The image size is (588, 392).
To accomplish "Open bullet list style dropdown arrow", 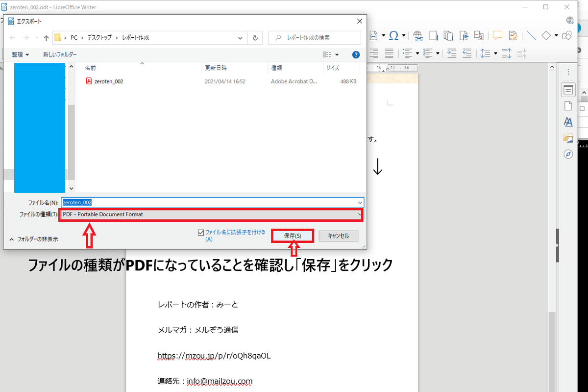I will coord(417,53).
